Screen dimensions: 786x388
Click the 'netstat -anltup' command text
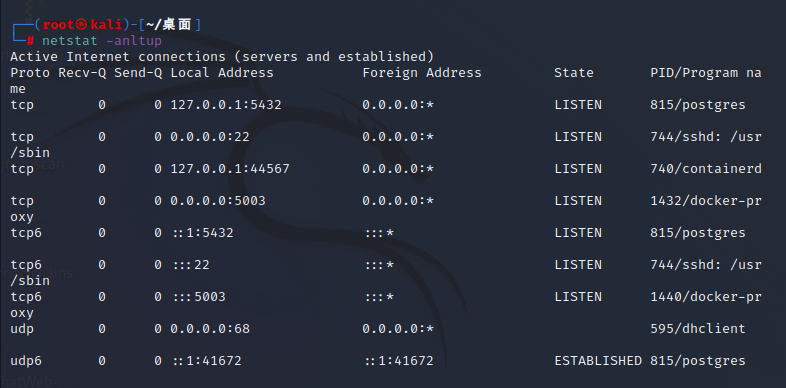point(102,41)
